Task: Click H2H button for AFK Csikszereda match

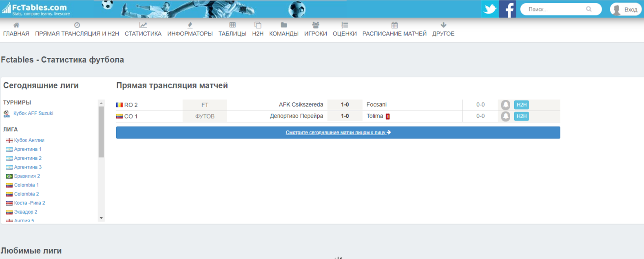Action: [521, 105]
